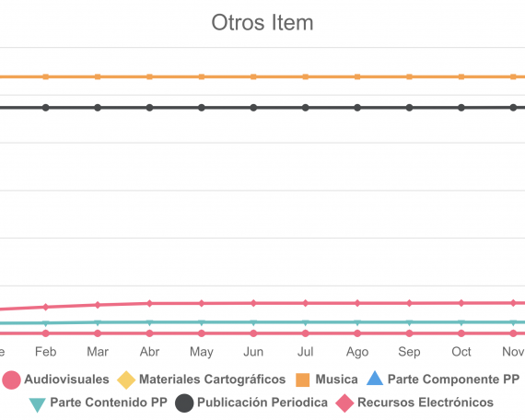
Task: Click the Publicación Periodica legend label
Action: click(262, 402)
